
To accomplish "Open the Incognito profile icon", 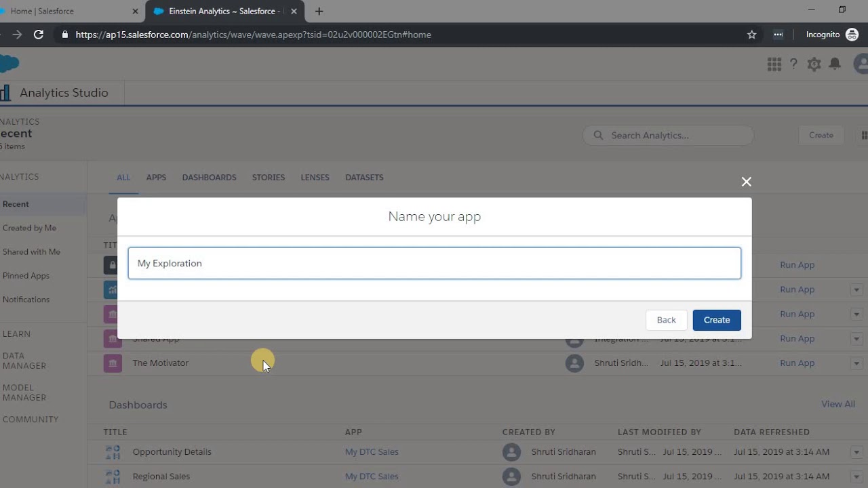I will (x=852, y=35).
